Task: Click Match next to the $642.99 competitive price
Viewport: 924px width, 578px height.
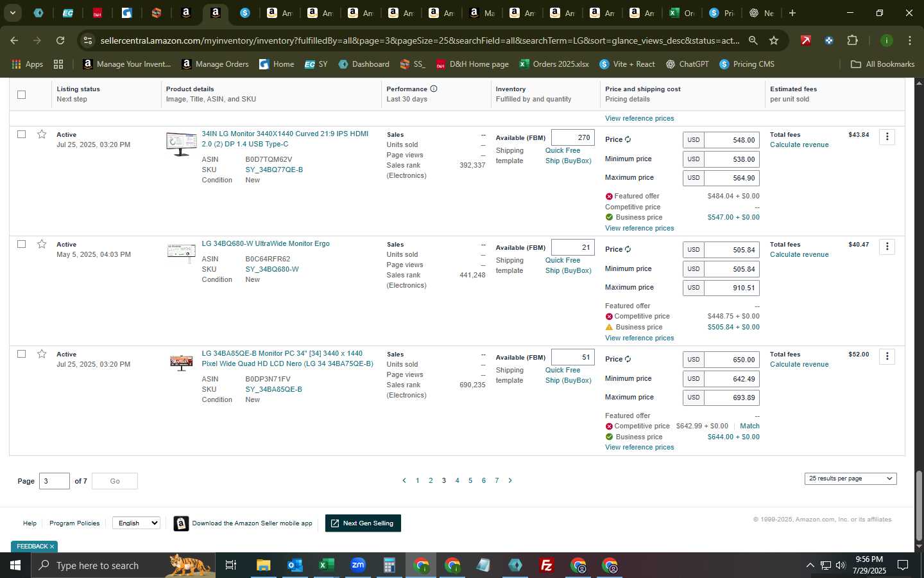Action: 749,426
